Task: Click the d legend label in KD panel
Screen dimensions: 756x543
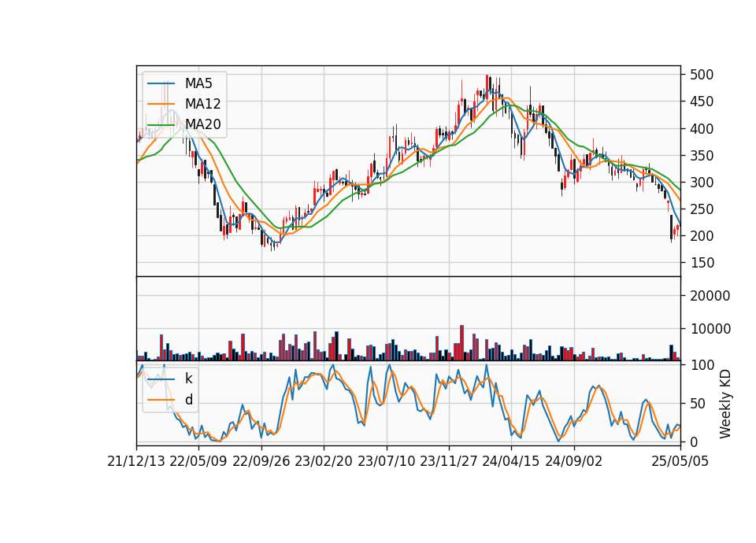Action: coord(189,400)
